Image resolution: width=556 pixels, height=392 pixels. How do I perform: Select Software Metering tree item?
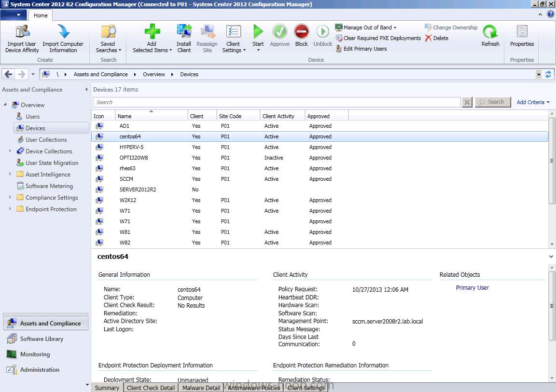[x=49, y=186]
